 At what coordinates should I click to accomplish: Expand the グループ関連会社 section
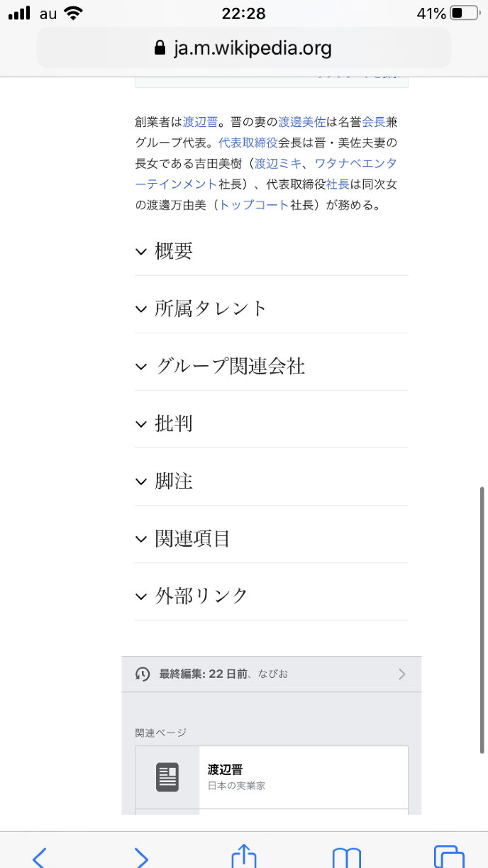230,366
